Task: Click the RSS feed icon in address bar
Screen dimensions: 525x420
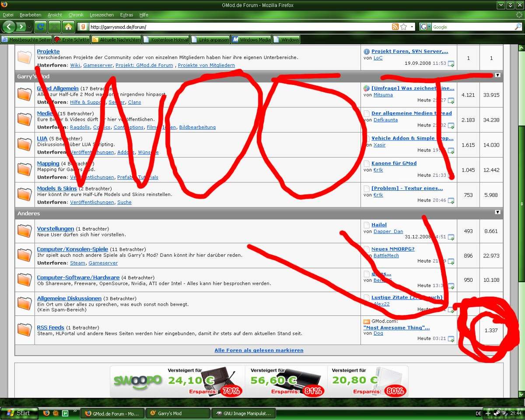Action: coord(395,27)
